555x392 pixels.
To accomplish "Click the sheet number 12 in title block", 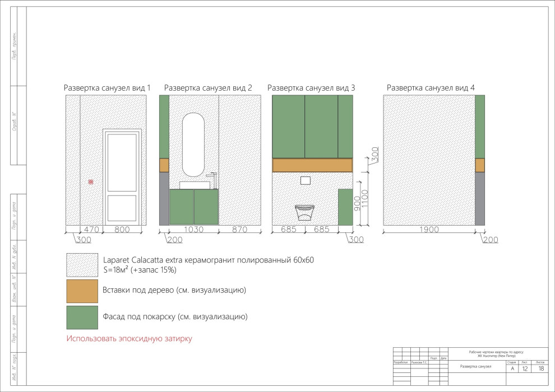I will tap(525, 368).
